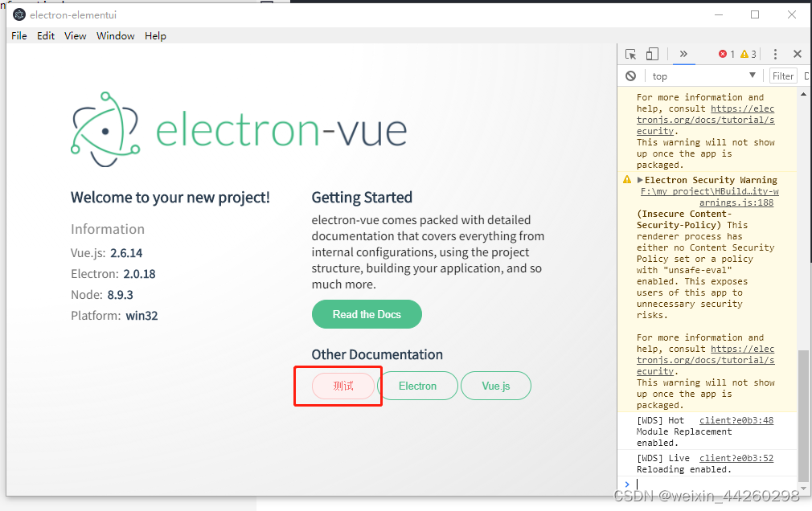Open the View menu
The image size is (812, 511).
tap(75, 35)
